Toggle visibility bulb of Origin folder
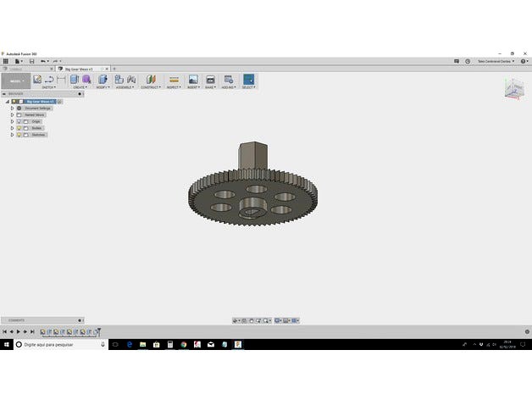The height and width of the screenshot is (400, 532). (x=19, y=121)
